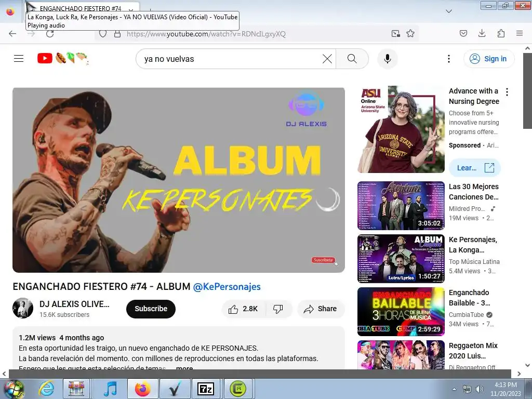Show hidden tray icons arrow
Screen dimensions: 532x399
454,389
